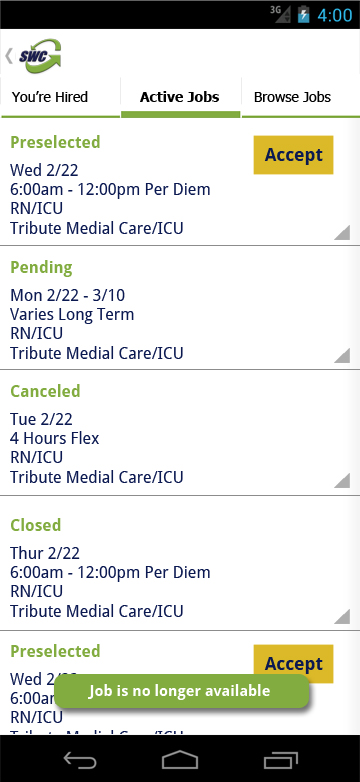Open the Pending Mon 2/22 - 3/10 job
The width and height of the screenshot is (360, 782).
(180, 308)
